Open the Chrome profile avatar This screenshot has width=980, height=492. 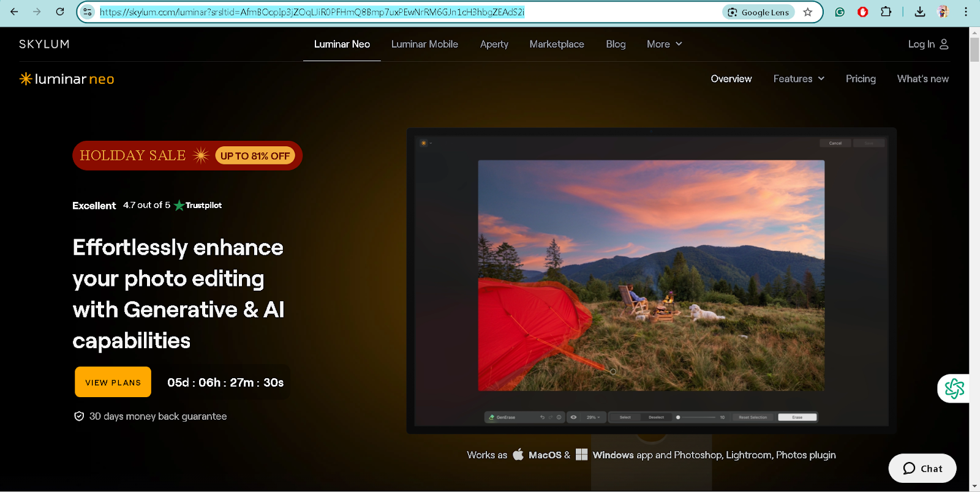pos(943,12)
